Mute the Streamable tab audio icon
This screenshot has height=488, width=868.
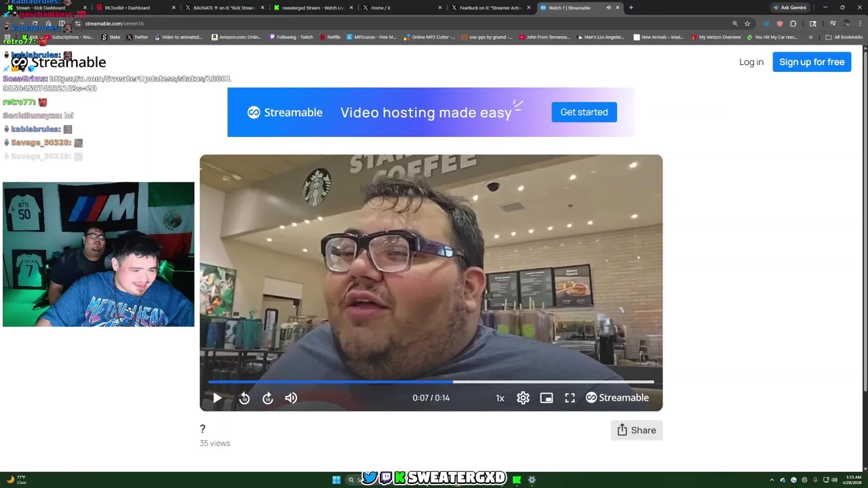608,7
